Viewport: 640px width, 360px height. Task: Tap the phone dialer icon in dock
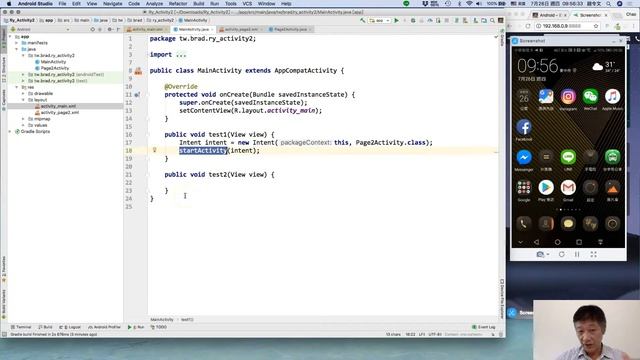coord(524,224)
